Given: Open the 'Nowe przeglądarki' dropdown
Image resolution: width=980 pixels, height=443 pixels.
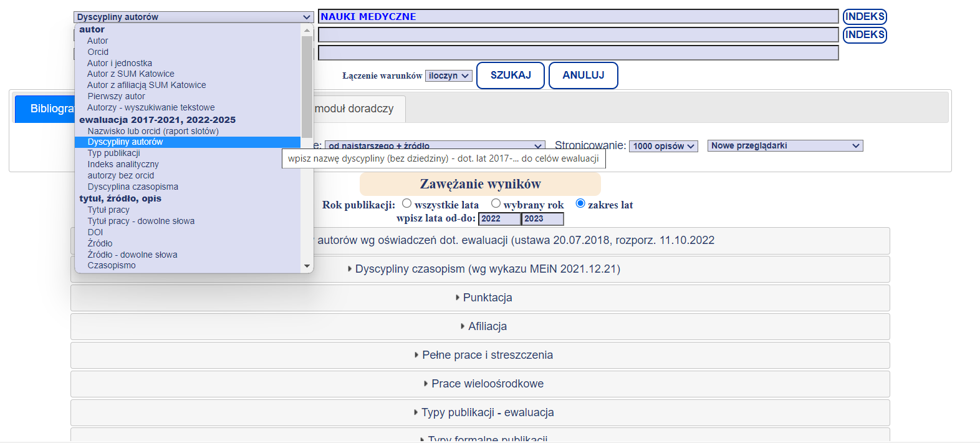Looking at the screenshot, I should coord(784,146).
